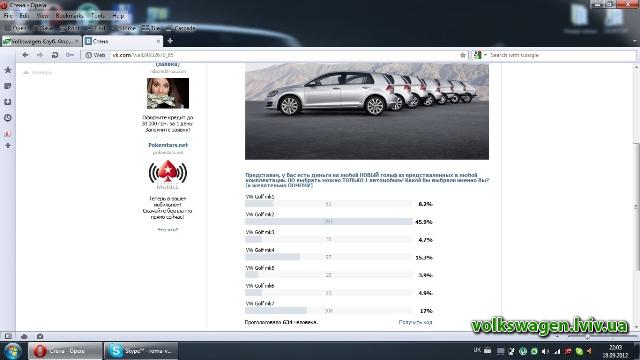Click the Opera Link cloud icon in status bar
The height and width of the screenshot is (360, 640).
[x=24, y=336]
